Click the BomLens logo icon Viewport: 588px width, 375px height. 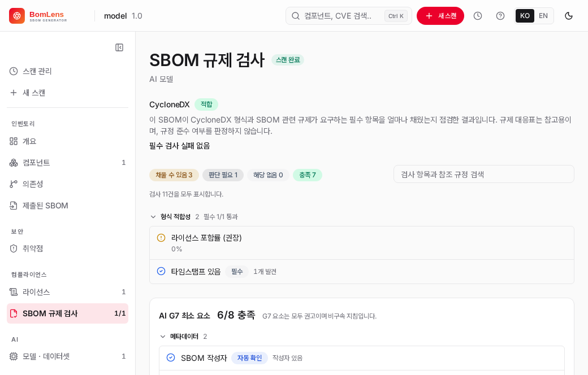17,16
